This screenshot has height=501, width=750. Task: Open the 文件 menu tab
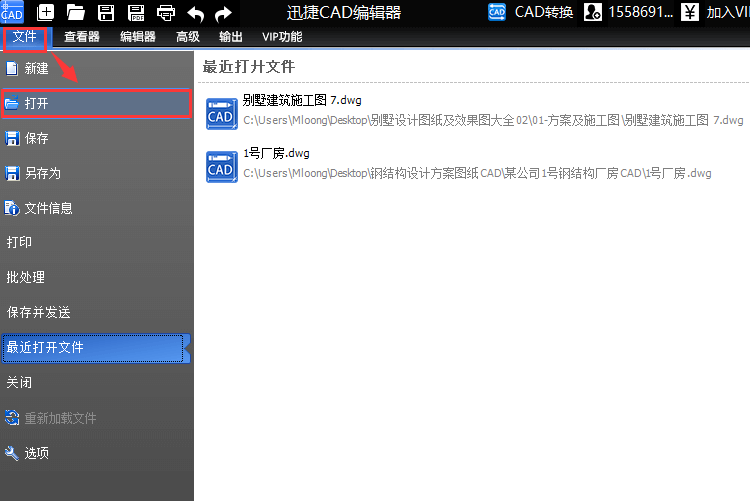(x=24, y=37)
